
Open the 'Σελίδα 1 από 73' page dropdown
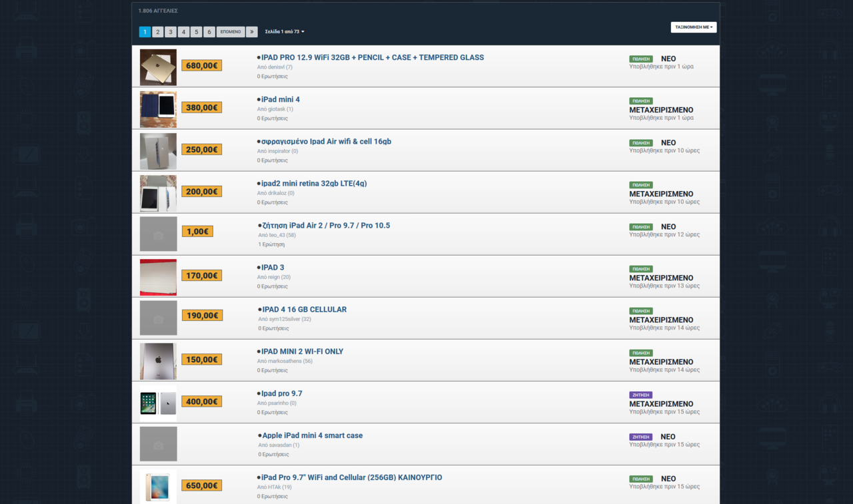[285, 31]
